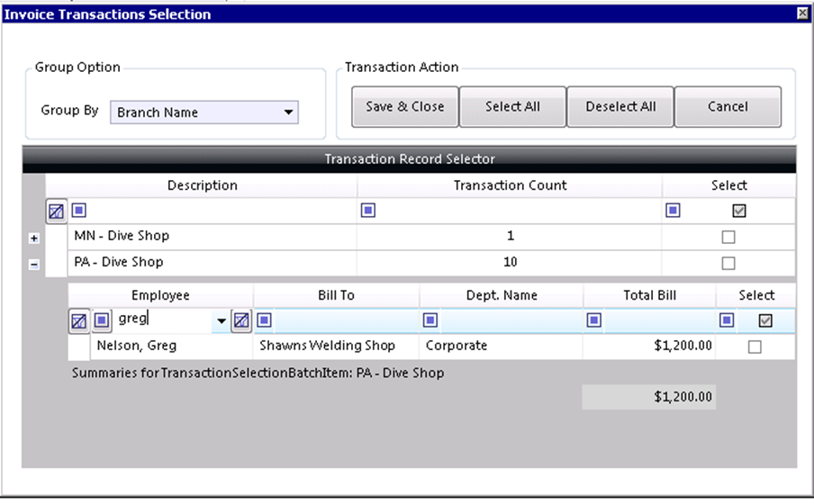Click the sub-grid Select column header
Screen dimensions: 814x504
(x=756, y=295)
